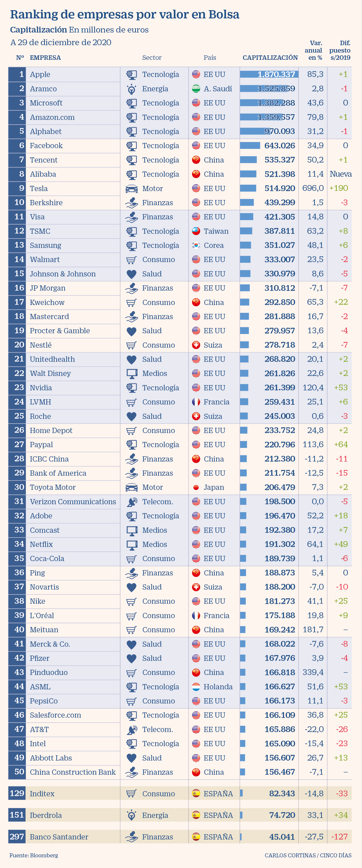This screenshot has width=362, height=868.
Task: Click Alphabet's capitalization bar showing 970.093
Action: pyautogui.click(x=255, y=132)
